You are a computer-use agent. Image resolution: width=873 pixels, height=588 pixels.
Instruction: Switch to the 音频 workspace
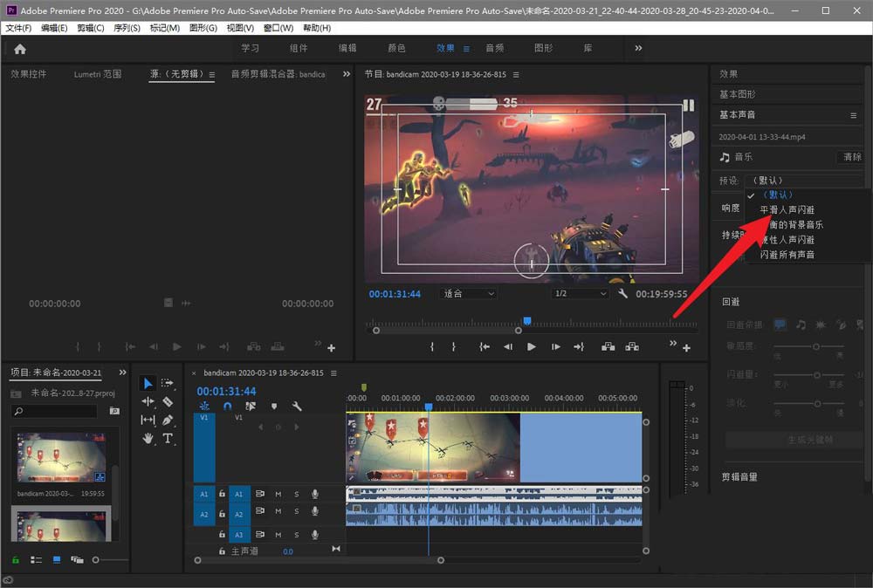point(494,48)
